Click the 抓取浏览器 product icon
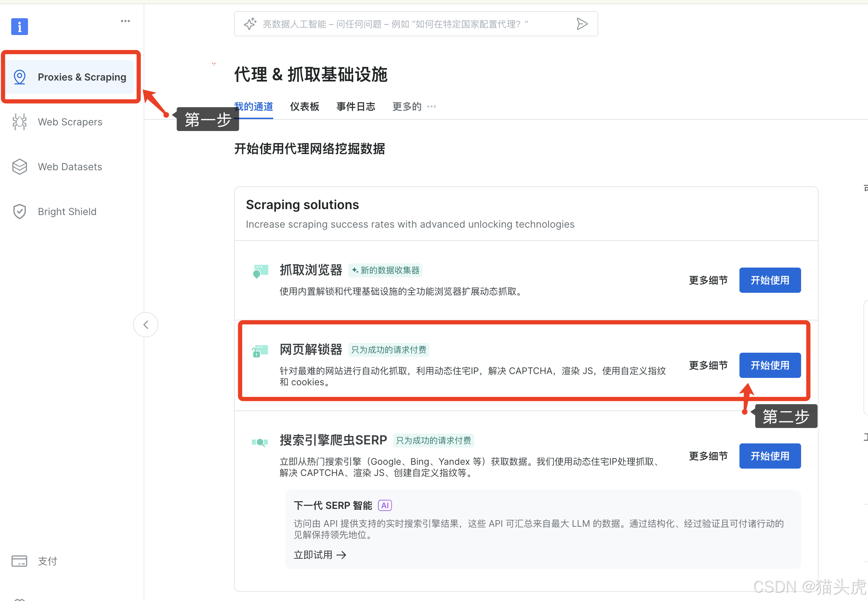This screenshot has height=601, width=868. coord(260,271)
